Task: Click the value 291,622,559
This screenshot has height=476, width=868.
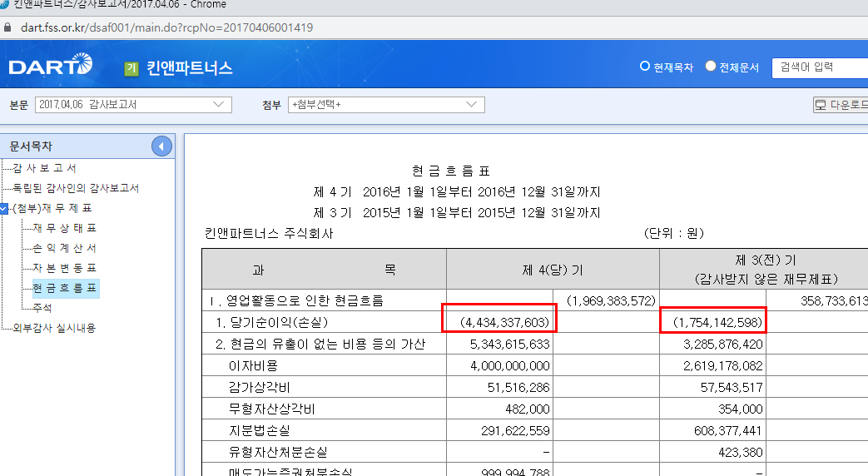Action: pos(515,430)
